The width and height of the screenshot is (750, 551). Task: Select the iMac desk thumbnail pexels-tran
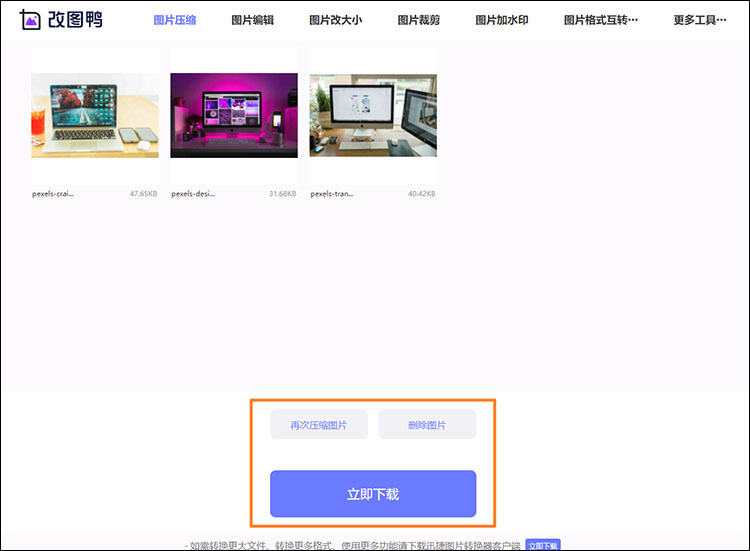pyautogui.click(x=373, y=115)
